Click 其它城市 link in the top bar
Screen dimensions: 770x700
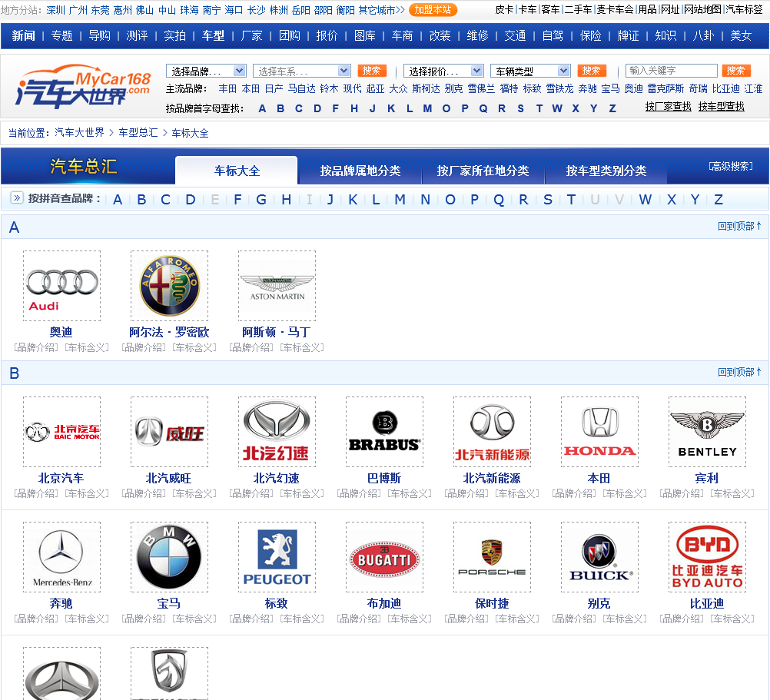tap(382, 10)
